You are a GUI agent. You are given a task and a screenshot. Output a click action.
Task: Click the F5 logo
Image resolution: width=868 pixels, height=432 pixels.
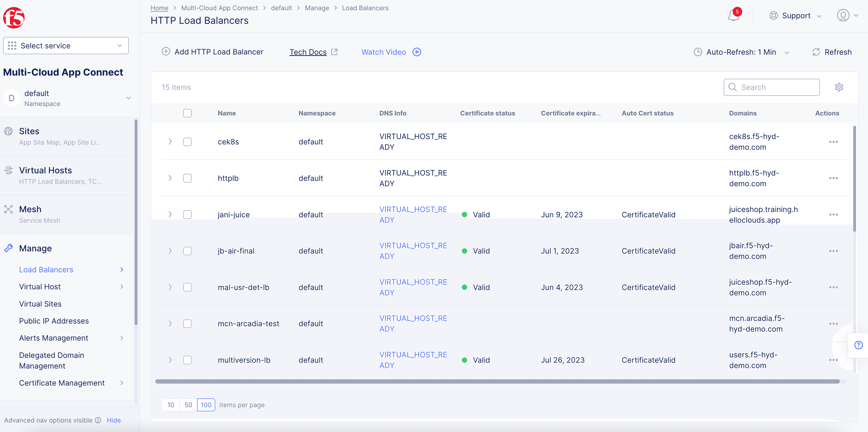click(x=14, y=18)
